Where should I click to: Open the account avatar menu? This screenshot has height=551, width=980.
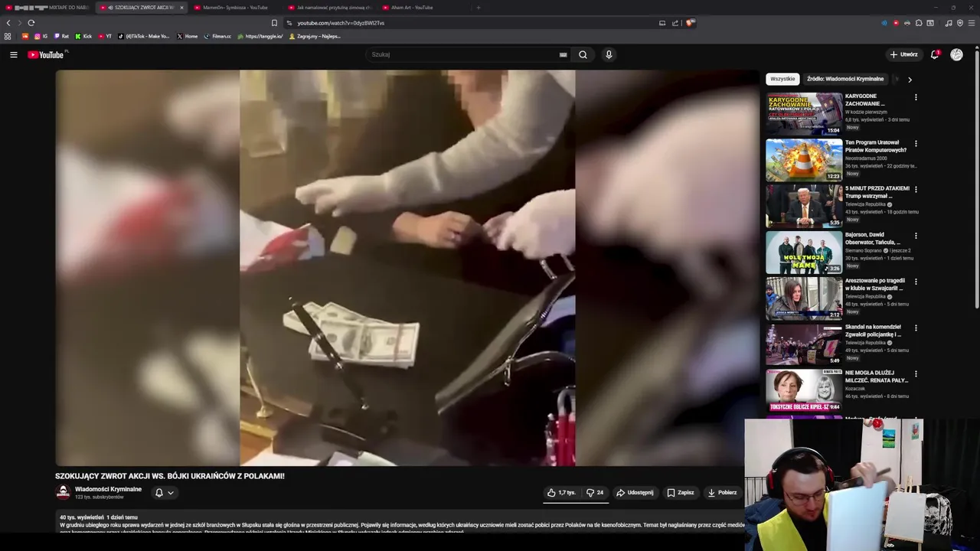[x=956, y=54]
